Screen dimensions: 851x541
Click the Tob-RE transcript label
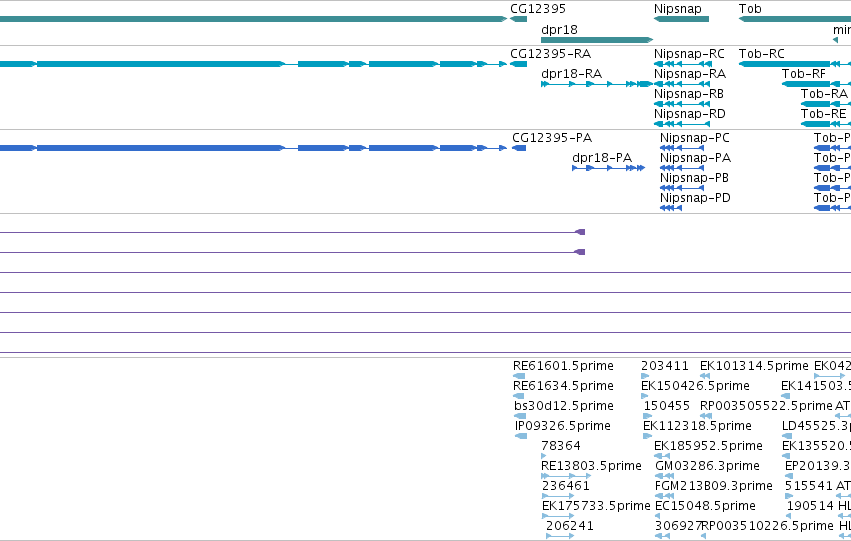(x=823, y=114)
